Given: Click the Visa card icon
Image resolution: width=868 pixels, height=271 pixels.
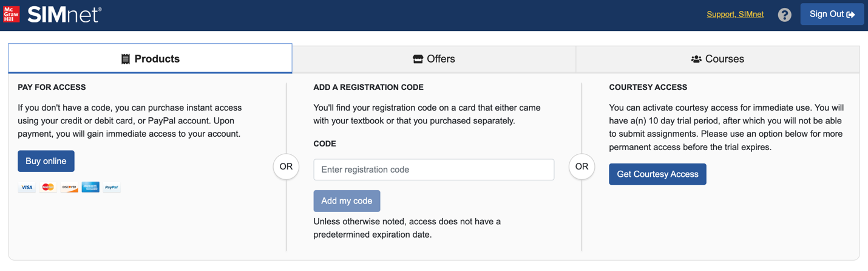Looking at the screenshot, I should point(27,187).
